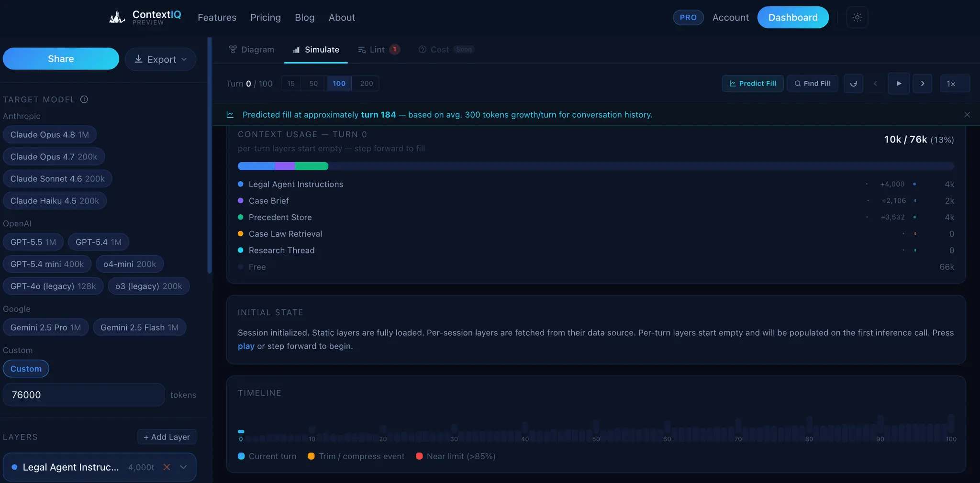
Task: Click timeline marker at turn 50
Action: (596, 431)
